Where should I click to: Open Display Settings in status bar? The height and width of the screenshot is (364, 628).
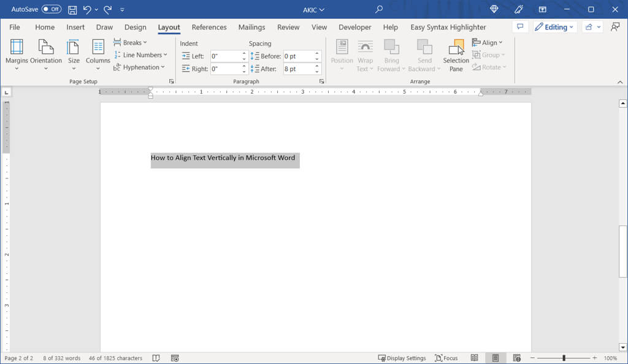402,358
